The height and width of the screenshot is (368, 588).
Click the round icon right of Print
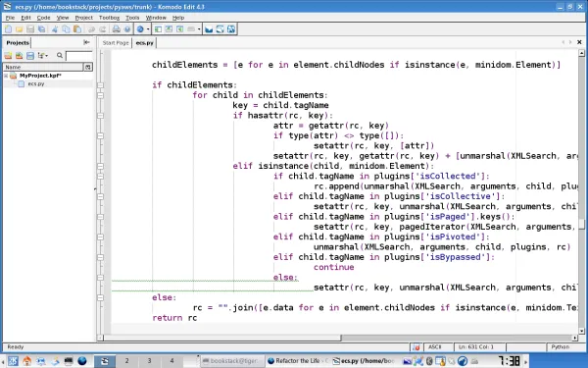pos(127,29)
